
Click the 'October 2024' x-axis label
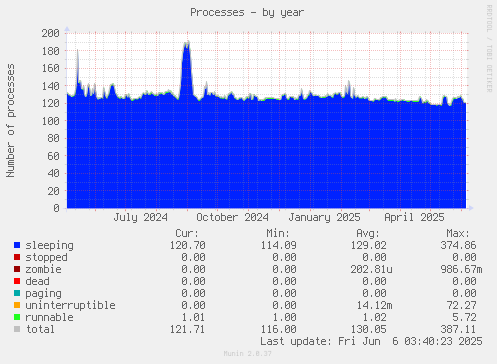click(232, 218)
